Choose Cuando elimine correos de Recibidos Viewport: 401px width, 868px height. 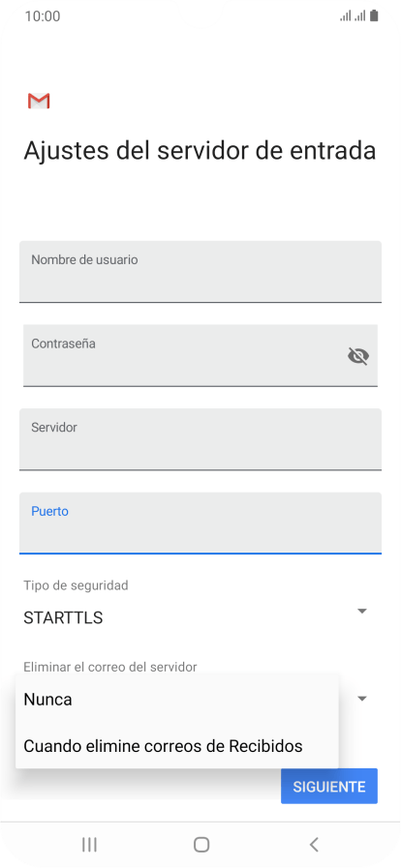click(x=177, y=746)
